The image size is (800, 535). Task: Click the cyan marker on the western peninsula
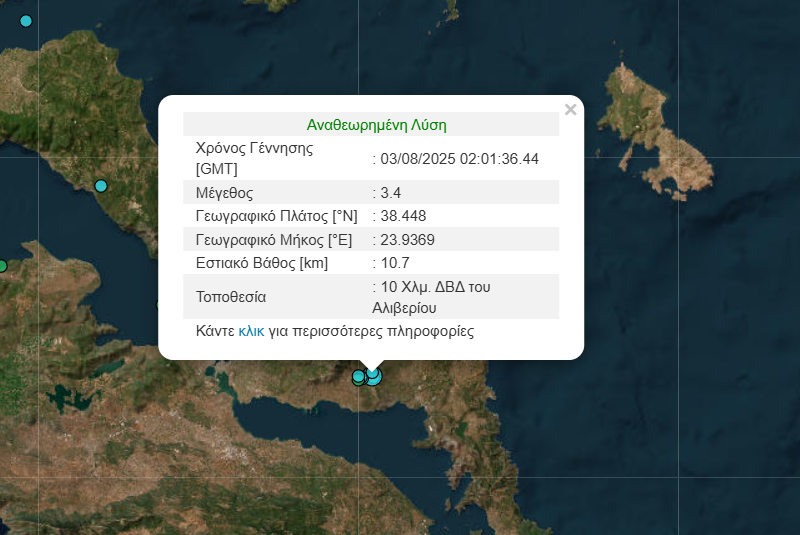(100, 186)
